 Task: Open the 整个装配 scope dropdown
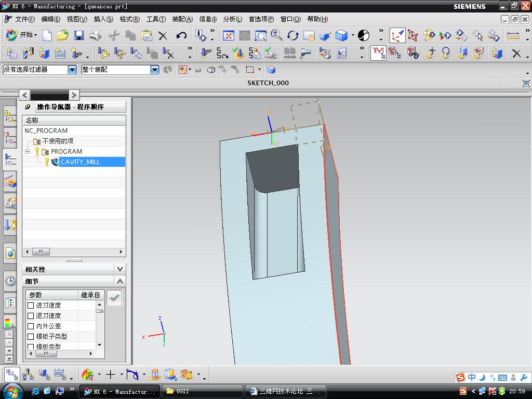[x=155, y=70]
